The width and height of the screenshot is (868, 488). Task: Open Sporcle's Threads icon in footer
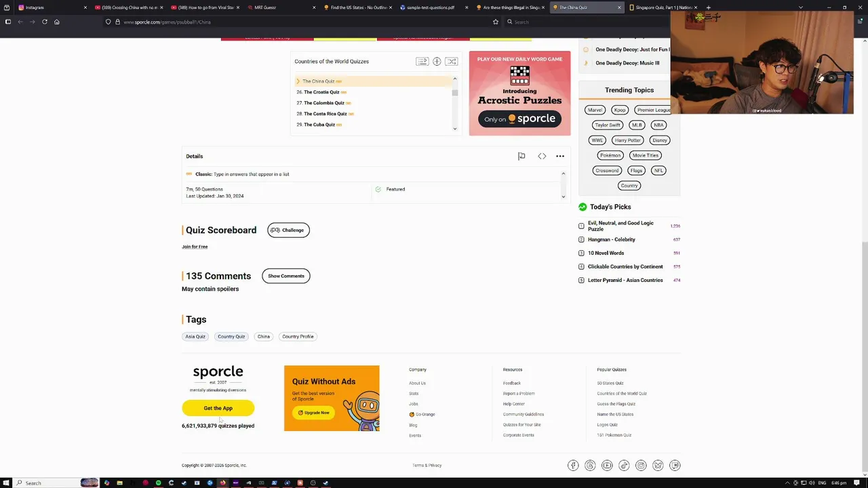(590, 466)
